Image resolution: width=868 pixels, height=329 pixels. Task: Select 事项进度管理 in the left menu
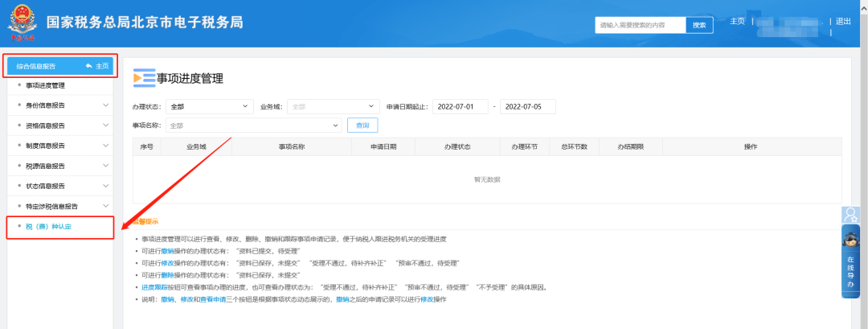pyautogui.click(x=45, y=84)
